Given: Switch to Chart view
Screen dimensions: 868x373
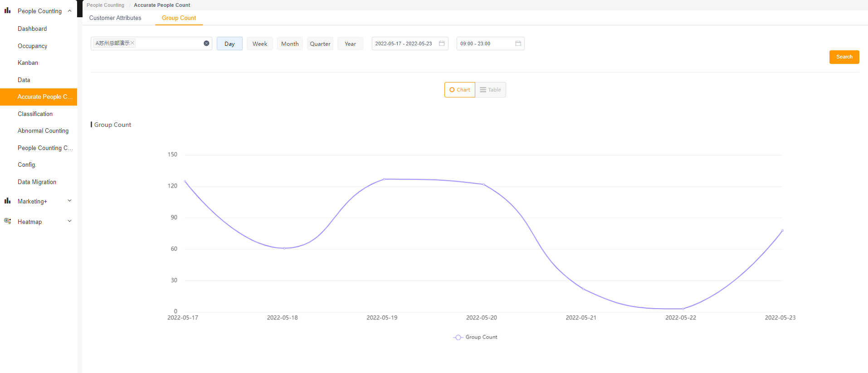Looking at the screenshot, I should (x=460, y=90).
